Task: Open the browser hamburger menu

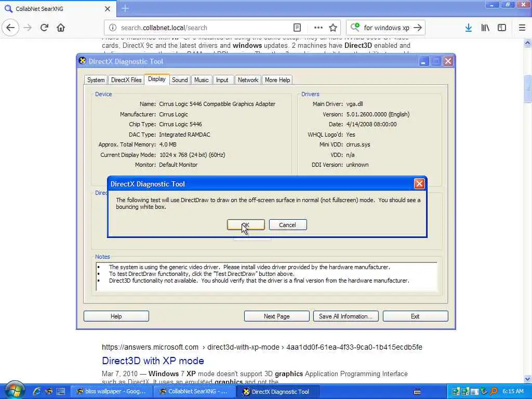Action: pyautogui.click(x=522, y=28)
